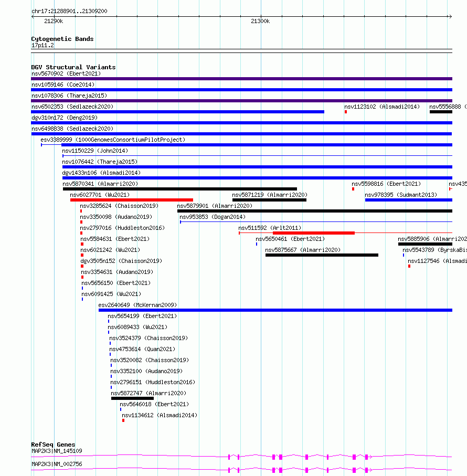Select variant nsv6498838 (Sedlazeck2020)
This screenshot has height=476, width=467.
(72, 129)
